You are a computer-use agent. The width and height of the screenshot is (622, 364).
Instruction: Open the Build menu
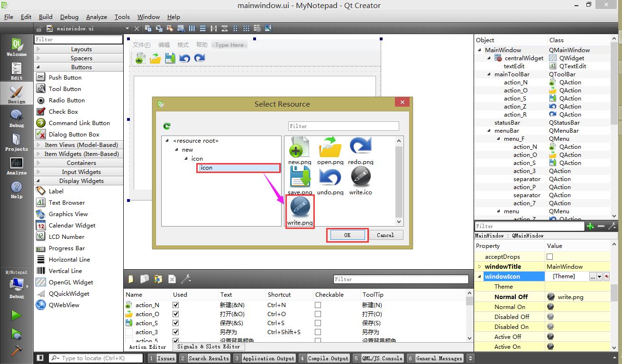(x=46, y=17)
